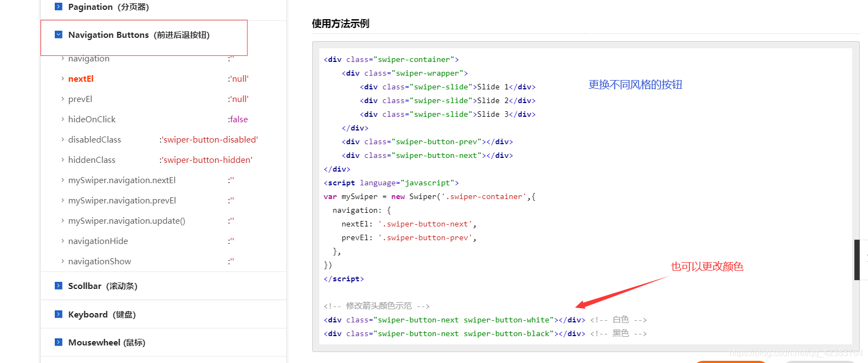Click the 修改箭头颜色示范 comment line
868x363 pixels.
[377, 306]
